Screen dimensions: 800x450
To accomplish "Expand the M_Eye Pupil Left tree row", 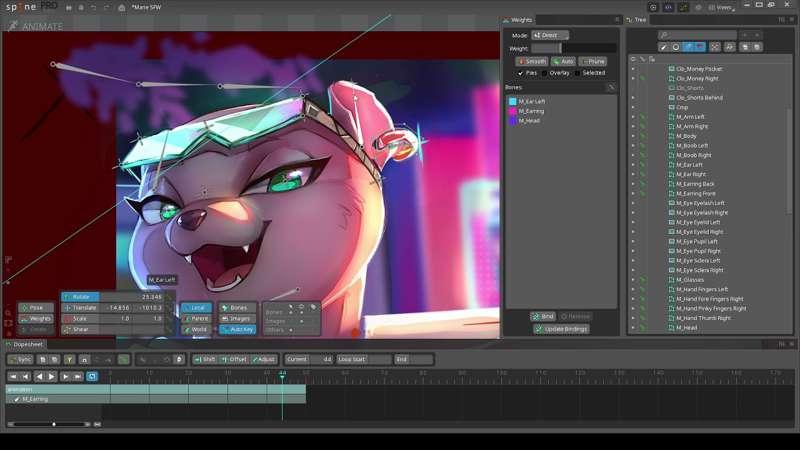I will (x=633, y=241).
